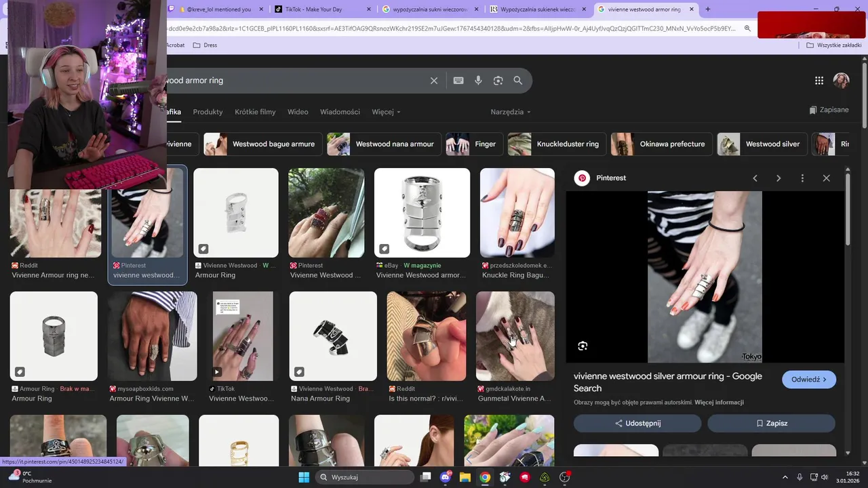Expand the Więcej search filters menu
Screen dimensions: 868x488
tap(386, 112)
